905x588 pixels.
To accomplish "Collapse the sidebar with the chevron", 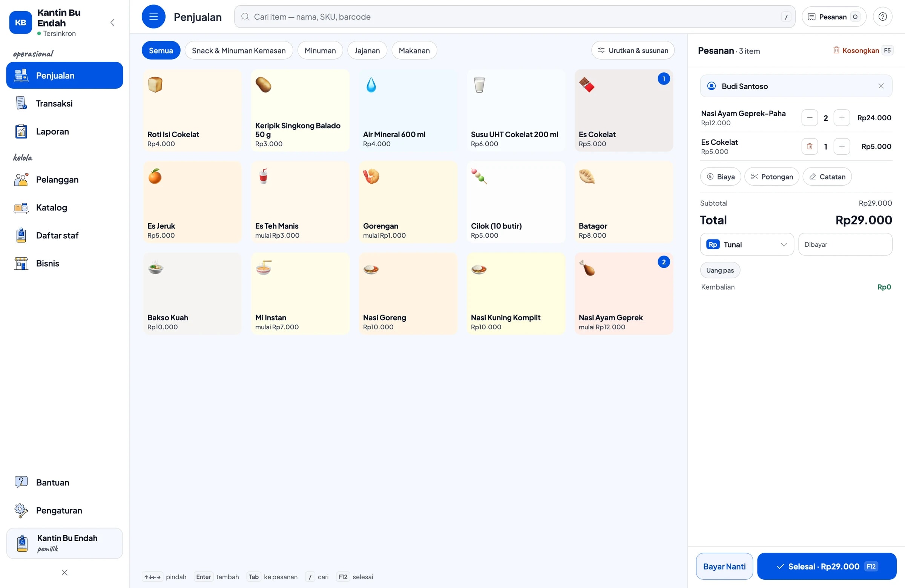I will click(x=112, y=22).
